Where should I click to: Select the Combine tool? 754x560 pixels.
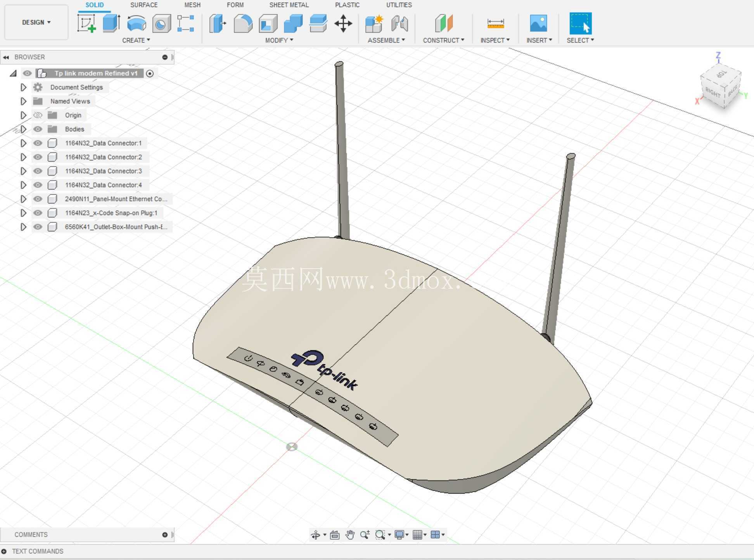293,23
